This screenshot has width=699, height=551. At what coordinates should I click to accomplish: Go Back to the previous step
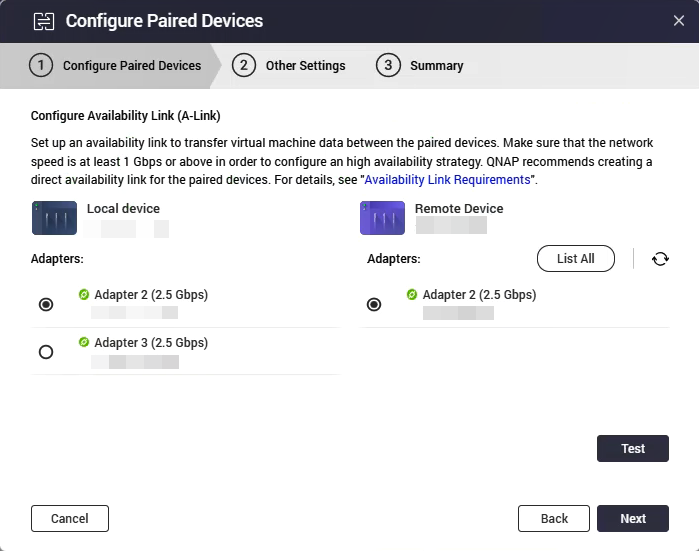click(553, 519)
